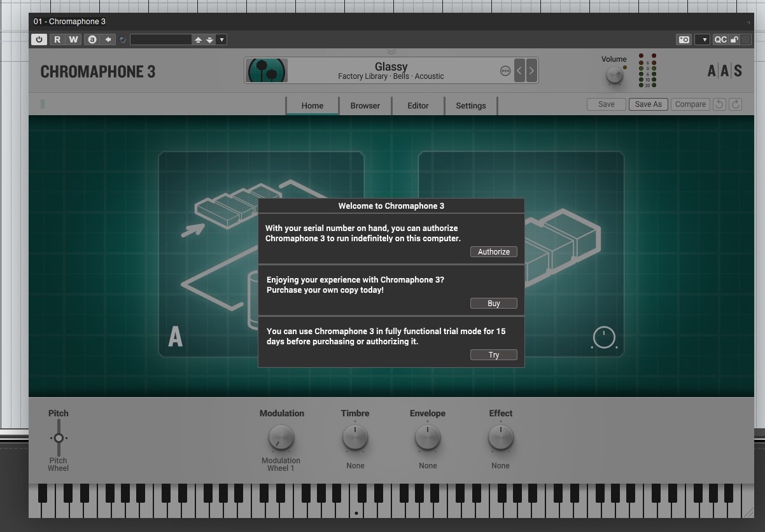This screenshot has width=765, height=532.
Task: Switch to the Editor tab
Action: (418, 106)
